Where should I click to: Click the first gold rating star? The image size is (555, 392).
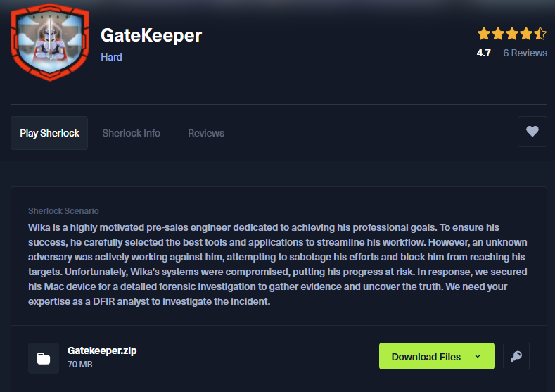pos(484,34)
